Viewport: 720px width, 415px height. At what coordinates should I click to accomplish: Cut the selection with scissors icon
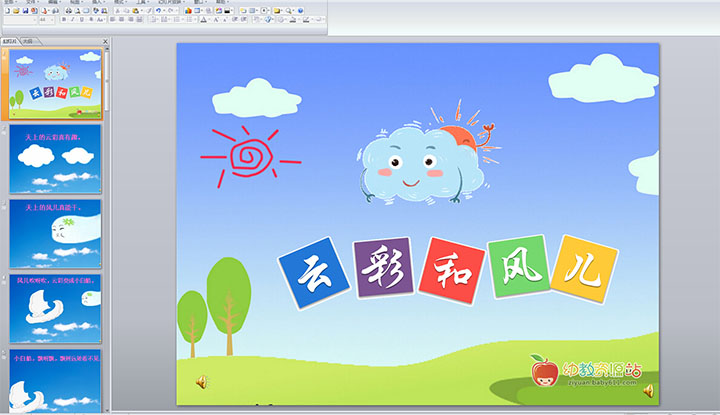point(118,11)
